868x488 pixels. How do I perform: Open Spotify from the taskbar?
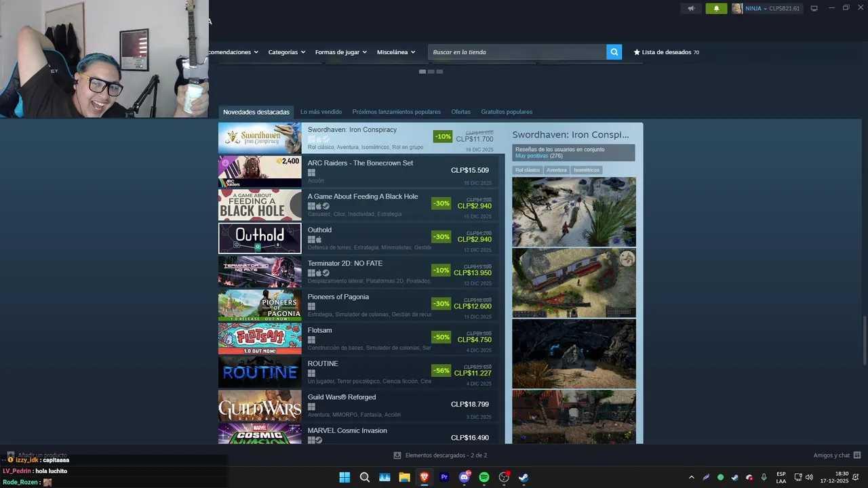click(484, 477)
